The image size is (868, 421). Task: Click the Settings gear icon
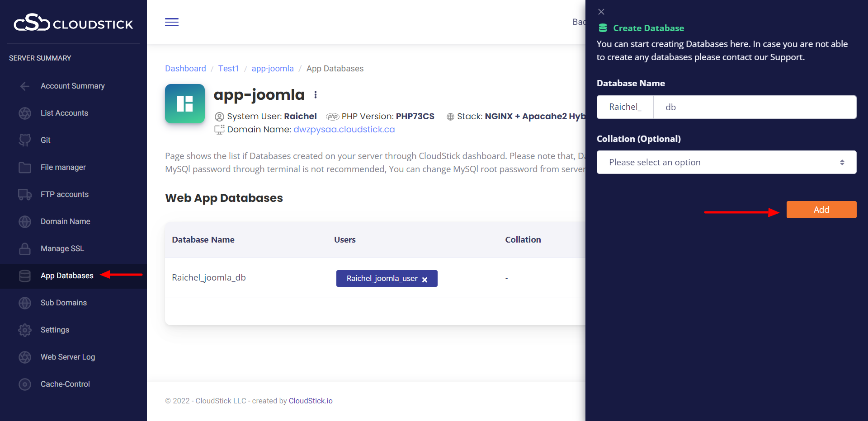point(25,330)
